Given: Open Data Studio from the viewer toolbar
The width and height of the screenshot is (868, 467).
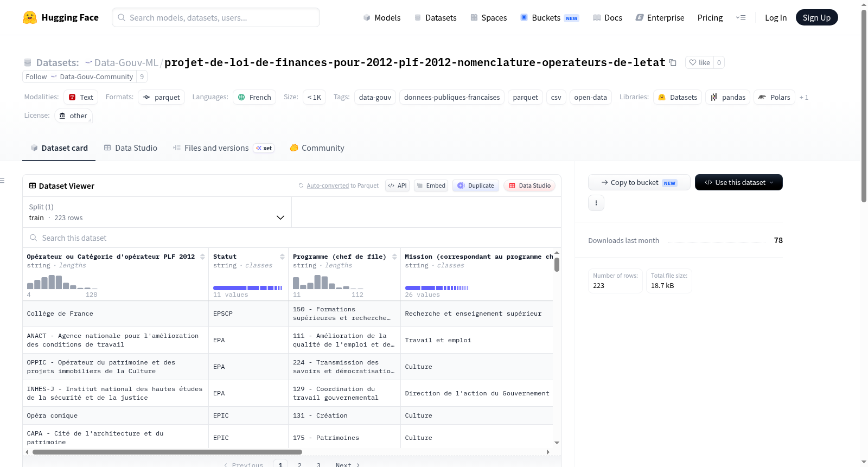Looking at the screenshot, I should pos(529,185).
